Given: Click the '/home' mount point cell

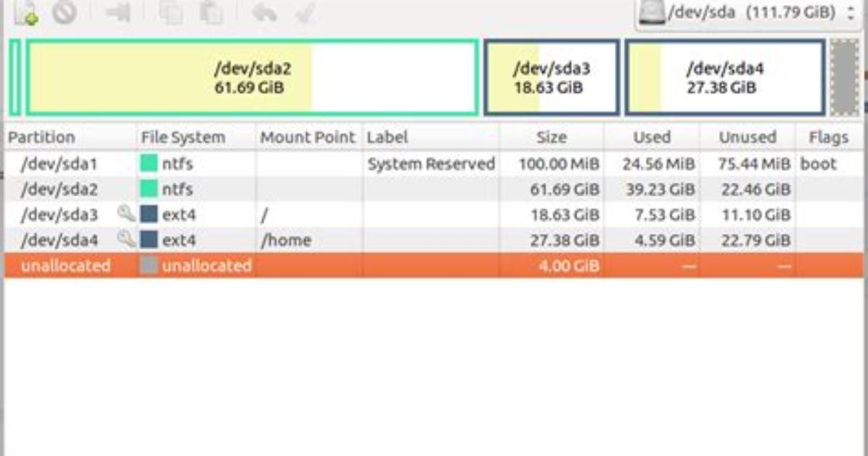Looking at the screenshot, I should click(286, 240).
